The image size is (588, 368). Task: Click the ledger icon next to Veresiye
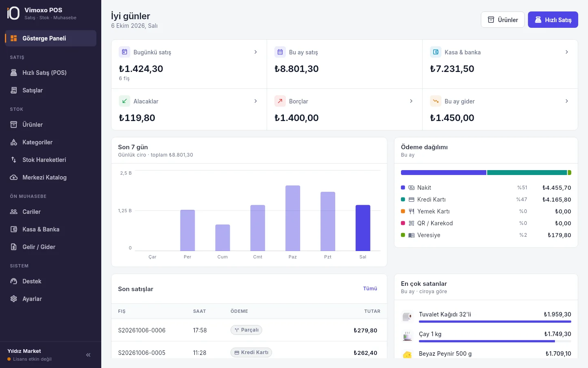(x=412, y=235)
